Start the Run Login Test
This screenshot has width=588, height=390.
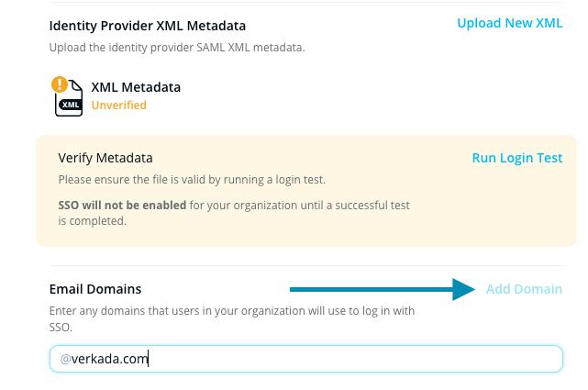(x=516, y=158)
